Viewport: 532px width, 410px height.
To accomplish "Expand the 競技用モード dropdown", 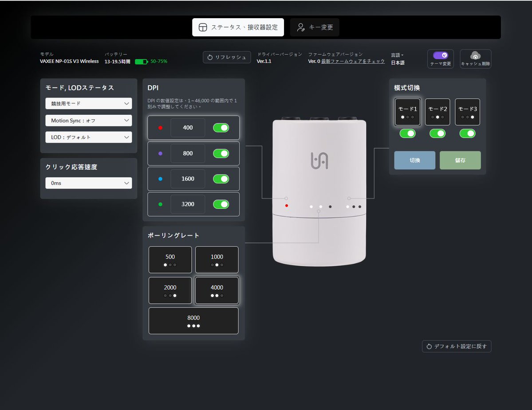I will pyautogui.click(x=89, y=104).
